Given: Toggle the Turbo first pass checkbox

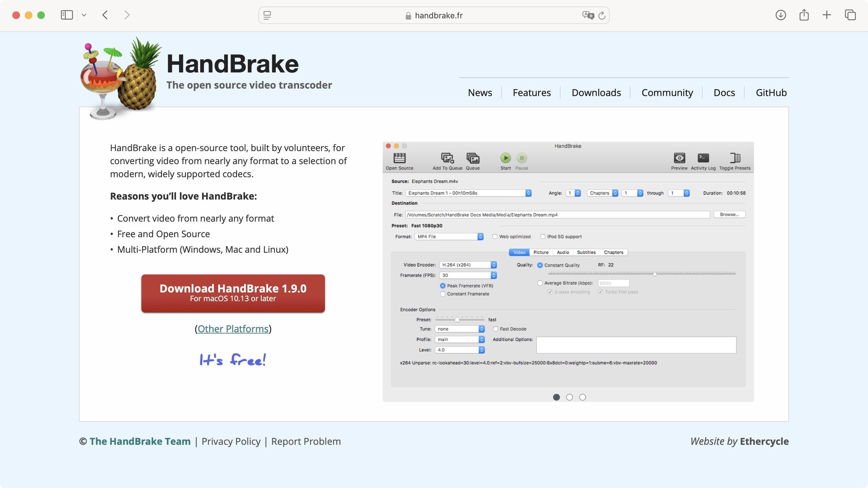Looking at the screenshot, I should (600, 292).
